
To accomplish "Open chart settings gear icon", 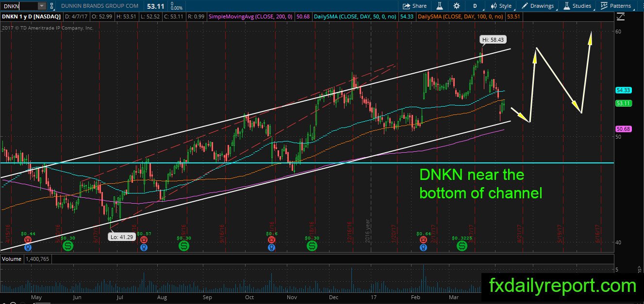I will [456, 6].
